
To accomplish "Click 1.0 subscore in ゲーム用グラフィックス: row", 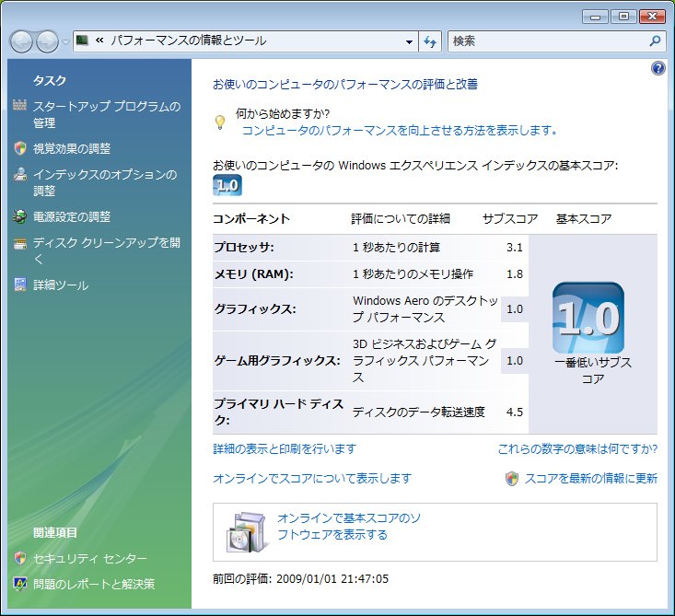I will click(x=515, y=360).
